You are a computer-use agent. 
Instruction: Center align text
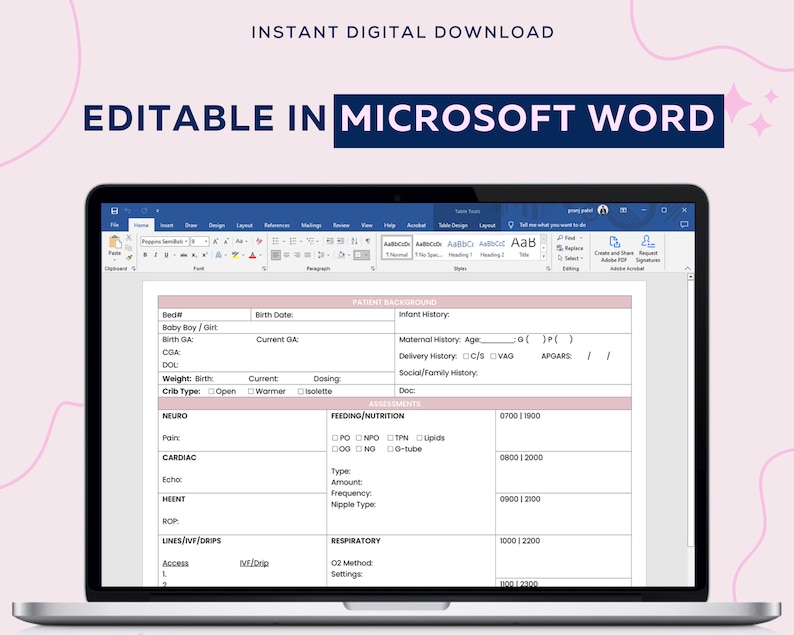(x=286, y=255)
